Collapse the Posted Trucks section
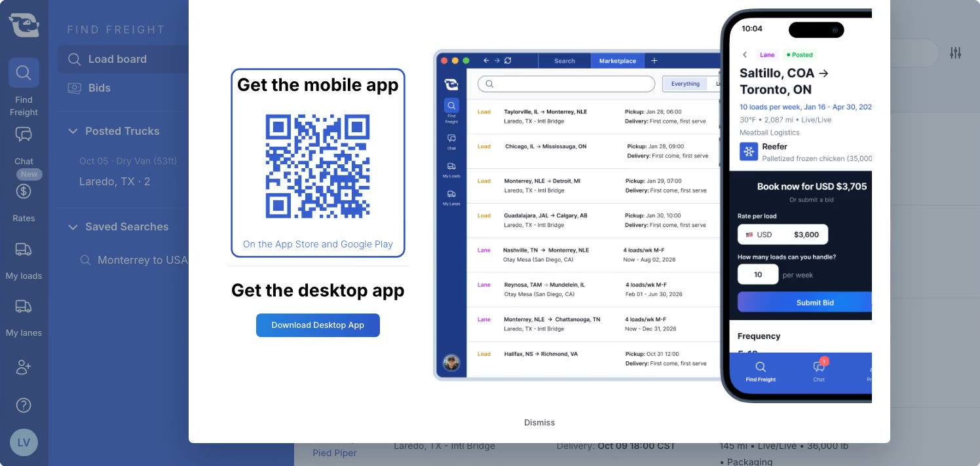Image resolution: width=980 pixels, height=466 pixels. pyautogui.click(x=73, y=131)
